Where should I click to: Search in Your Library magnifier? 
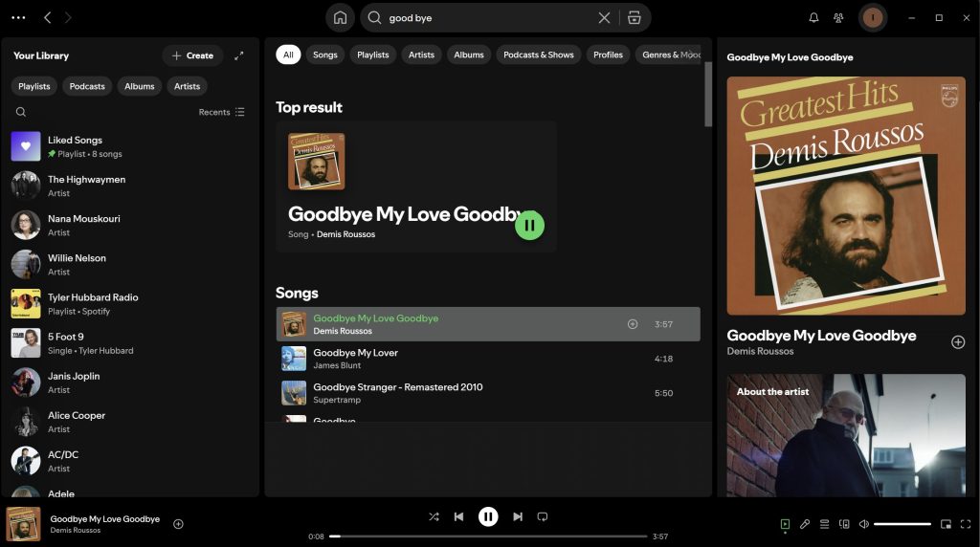pos(21,112)
